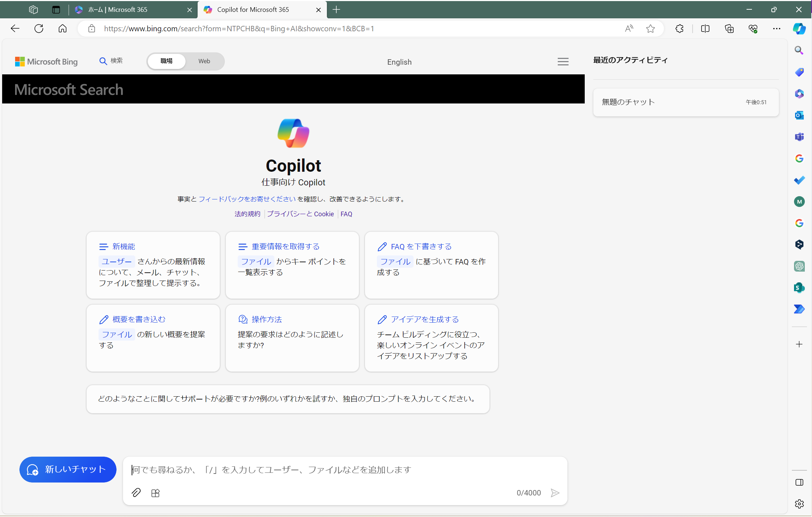The image size is (812, 517).
Task: Go to the browser home page
Action: (x=63, y=29)
